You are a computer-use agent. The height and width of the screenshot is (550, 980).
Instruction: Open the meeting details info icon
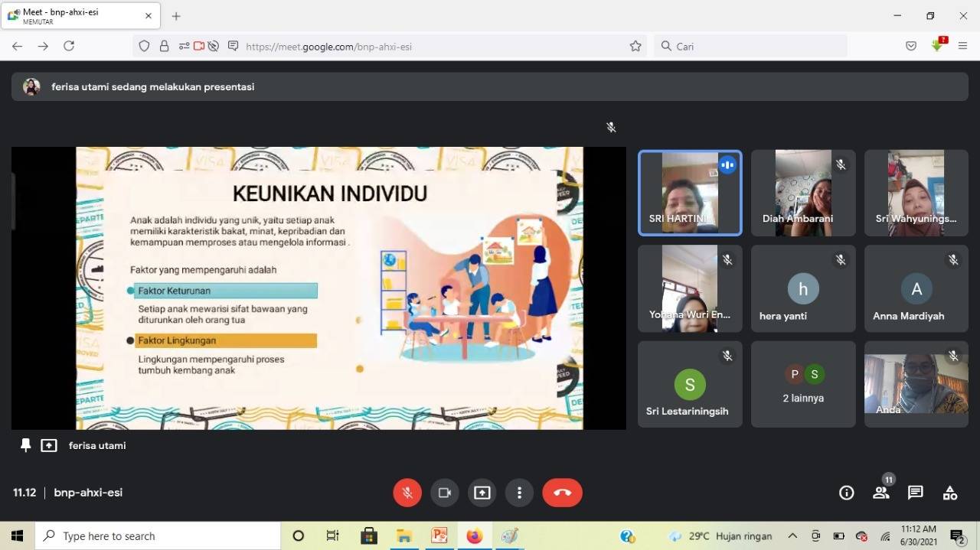click(x=846, y=493)
